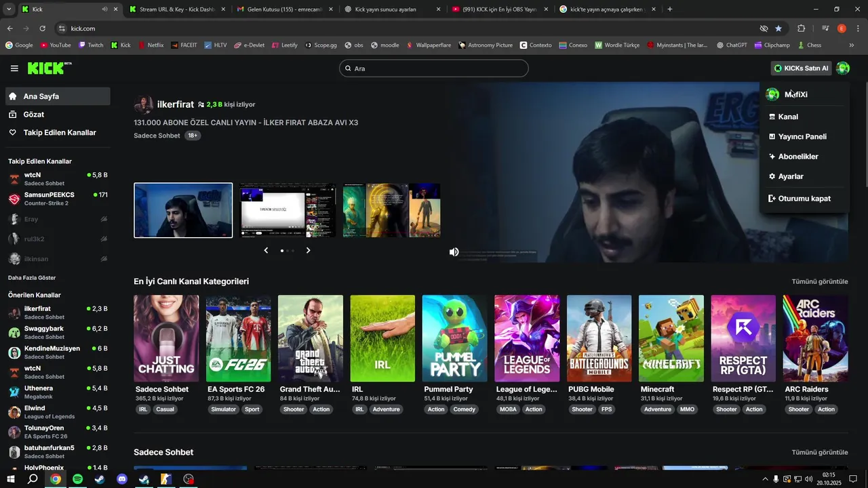Open EA Sports FC 26 category card

tap(238, 338)
